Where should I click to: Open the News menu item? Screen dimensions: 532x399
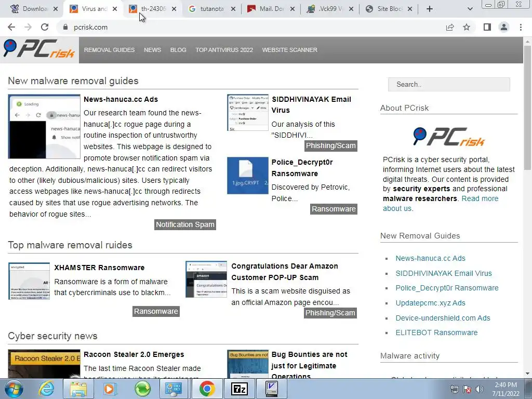[x=152, y=50]
